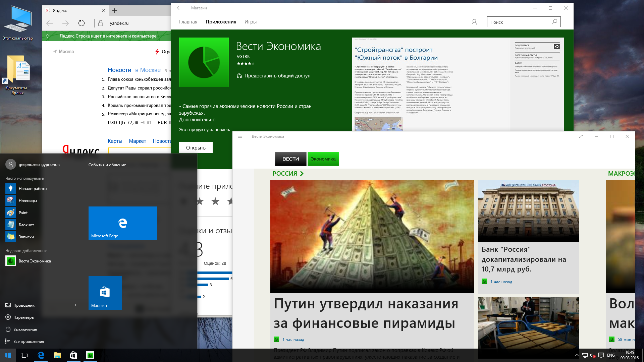Viewport: 644px width, 362px height.
Task: Click the Новости link on Yandex
Action: point(119,70)
